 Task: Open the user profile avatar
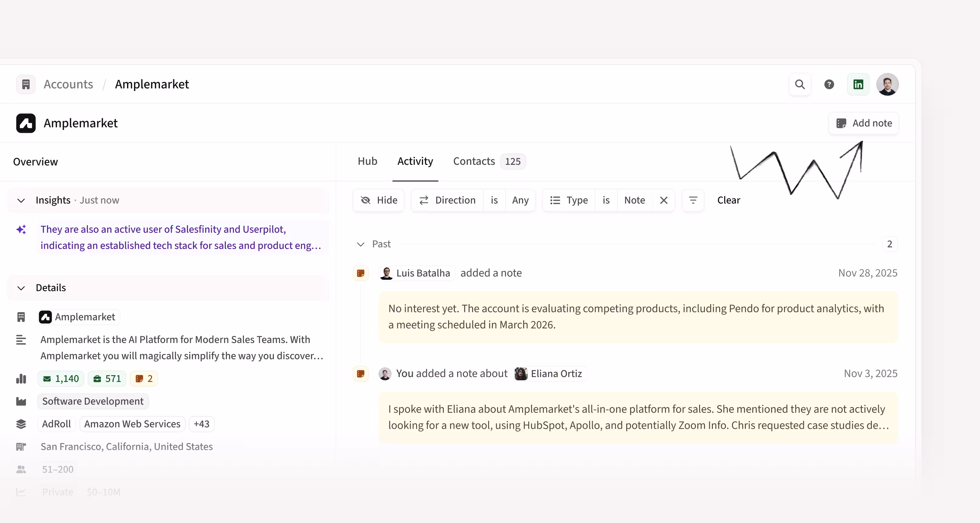coord(887,84)
